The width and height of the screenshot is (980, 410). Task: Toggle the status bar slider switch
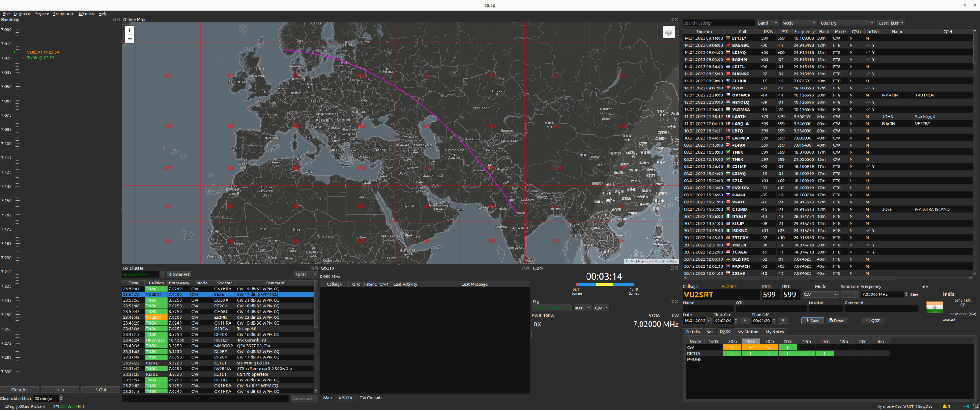pos(966,406)
